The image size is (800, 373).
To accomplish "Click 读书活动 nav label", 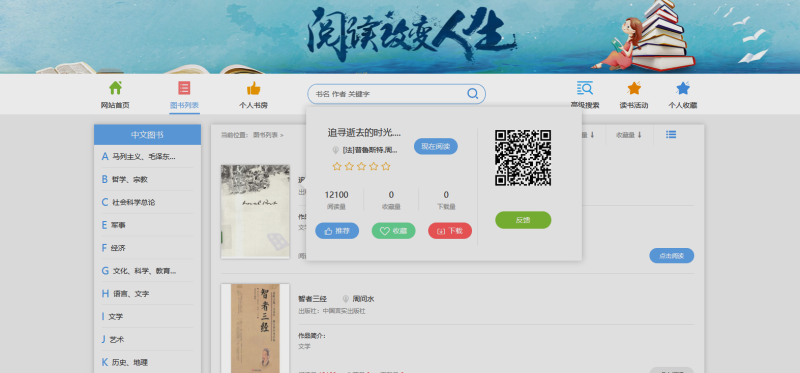I will (634, 105).
